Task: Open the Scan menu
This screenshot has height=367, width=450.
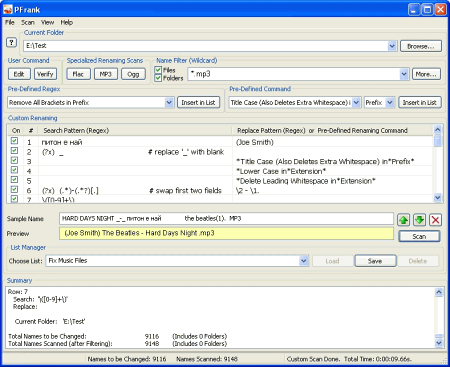Action: pyautogui.click(x=28, y=22)
